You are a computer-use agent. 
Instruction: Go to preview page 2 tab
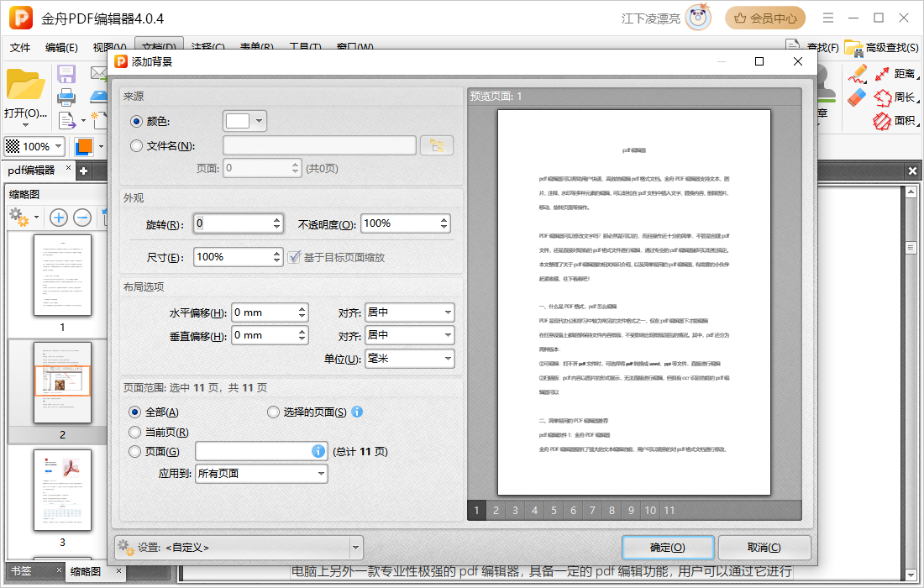click(x=496, y=510)
